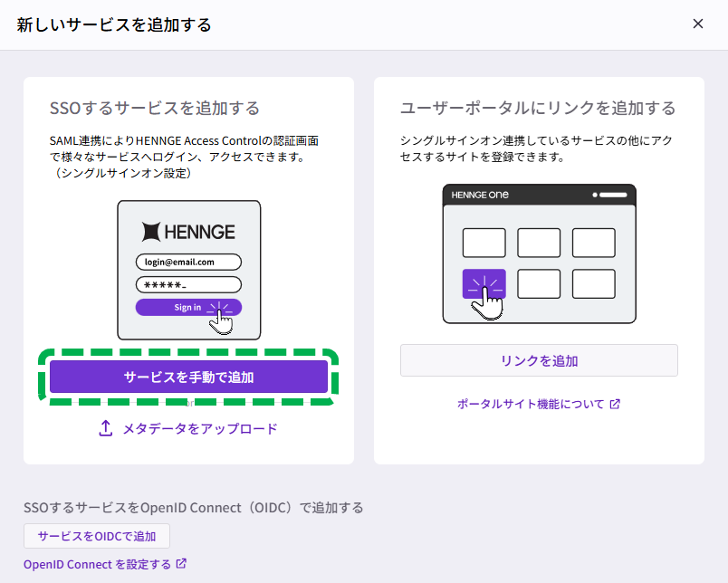Click the リンクを追加 button

539,360
